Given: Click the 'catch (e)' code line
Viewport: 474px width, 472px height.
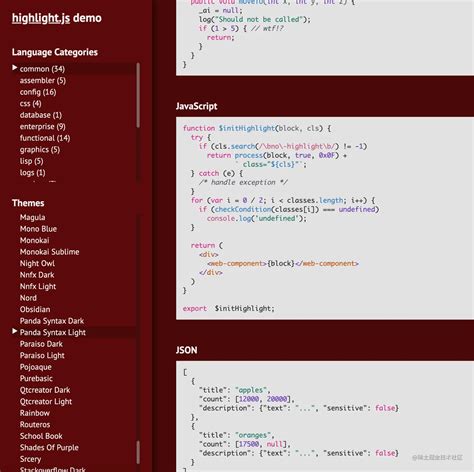Looking at the screenshot, I should pos(217,173).
